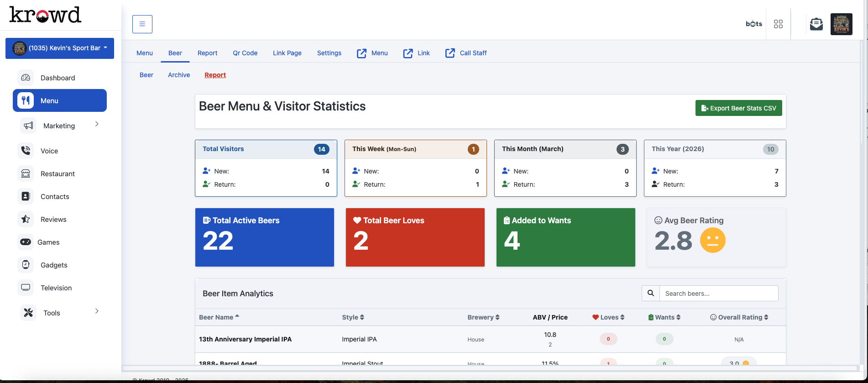Click the Reviews star icon
Screen dimensions: 868x383
pos(26,219)
